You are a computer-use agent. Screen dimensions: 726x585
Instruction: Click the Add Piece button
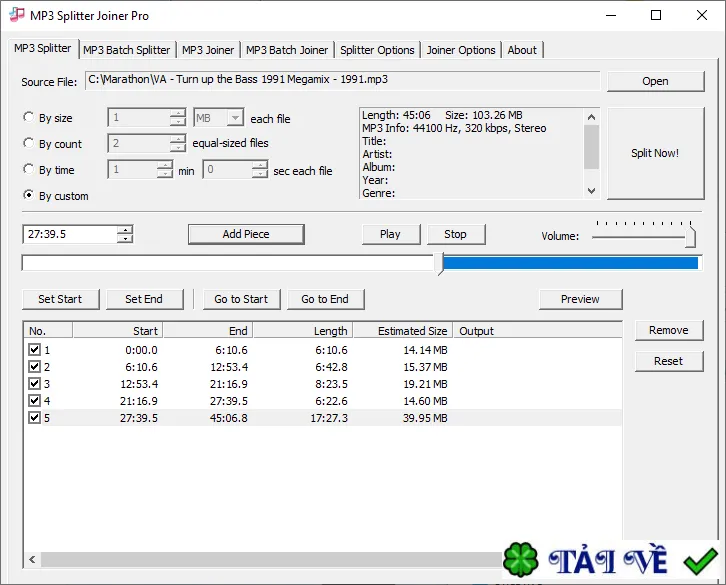246,234
